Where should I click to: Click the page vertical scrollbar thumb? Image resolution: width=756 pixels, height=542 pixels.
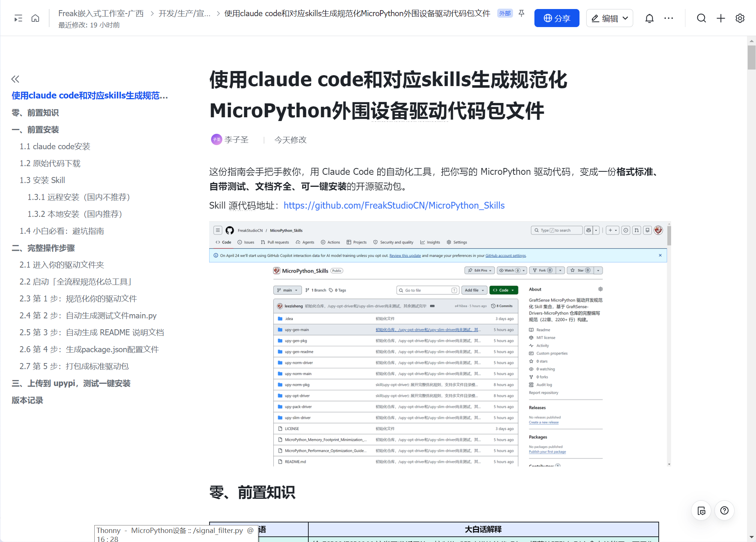751,57
